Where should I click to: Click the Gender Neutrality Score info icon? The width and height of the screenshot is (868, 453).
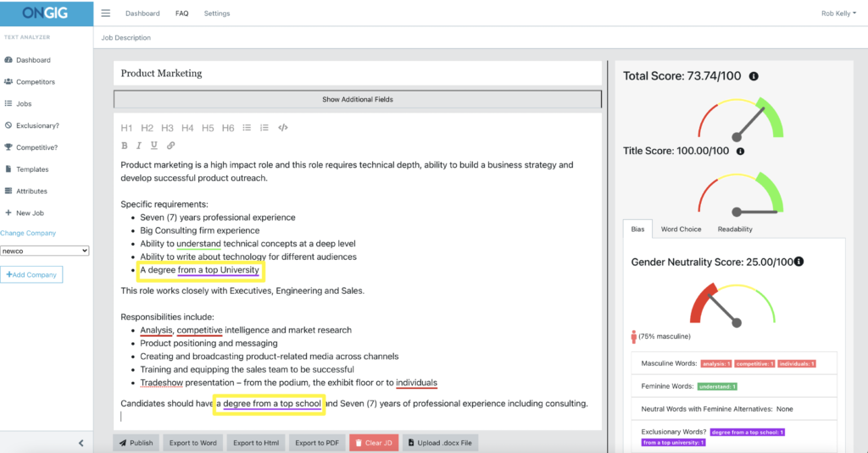point(798,261)
